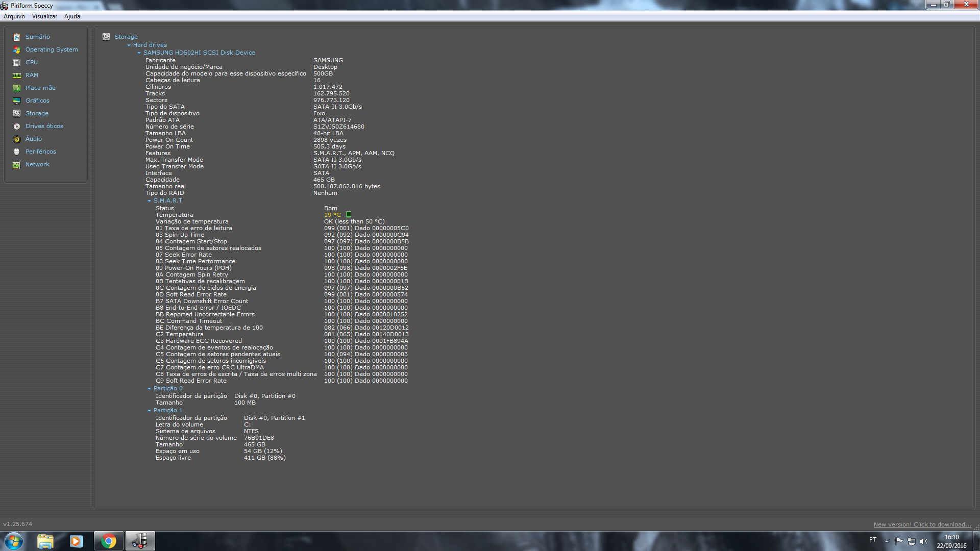Click the Action Center flag icon
The height and width of the screenshot is (551, 980).
pyautogui.click(x=899, y=541)
